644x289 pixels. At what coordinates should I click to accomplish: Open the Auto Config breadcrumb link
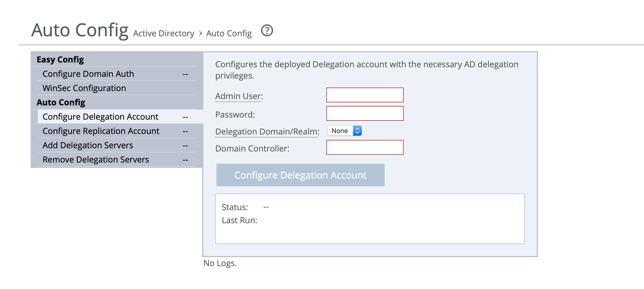229,33
